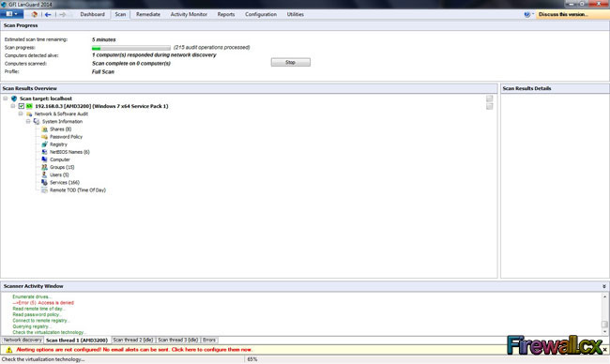Collapse the 192.168.0.3 computer node
The image size is (610, 364).
click(x=13, y=106)
